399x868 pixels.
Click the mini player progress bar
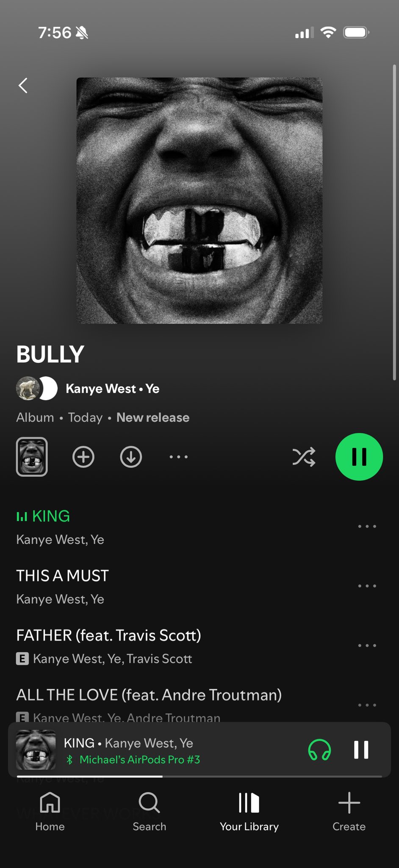coord(199,776)
